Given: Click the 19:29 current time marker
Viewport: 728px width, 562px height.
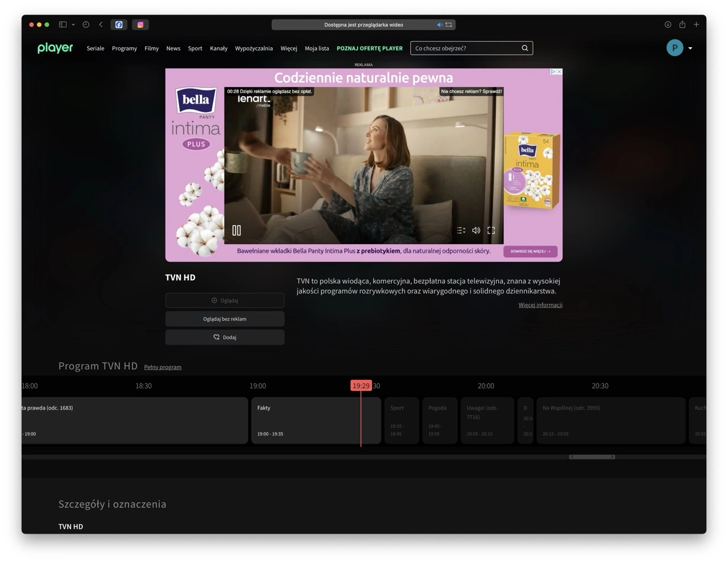Looking at the screenshot, I should point(361,386).
